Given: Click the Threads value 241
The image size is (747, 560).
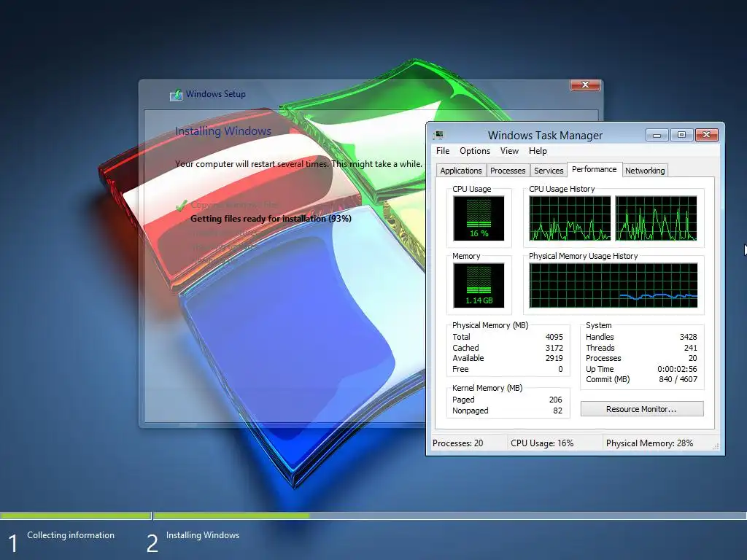Looking at the screenshot, I should [x=691, y=348].
